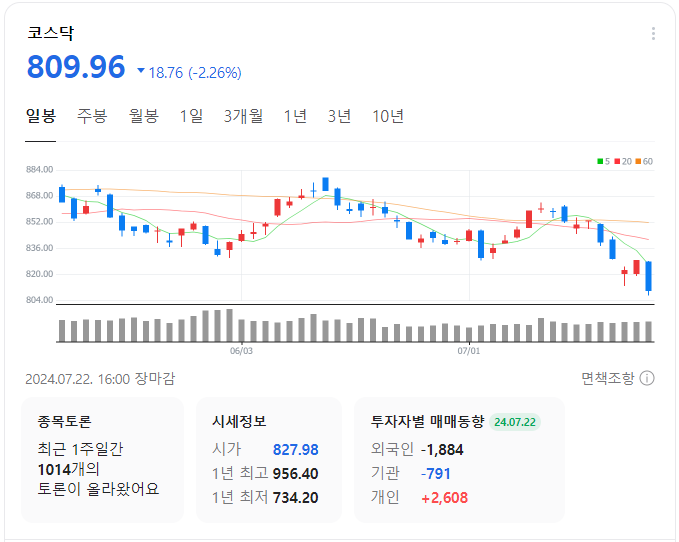Switch to the 월봉 monthly chart tab
Viewport: 679px width, 542px height.
[x=143, y=116]
